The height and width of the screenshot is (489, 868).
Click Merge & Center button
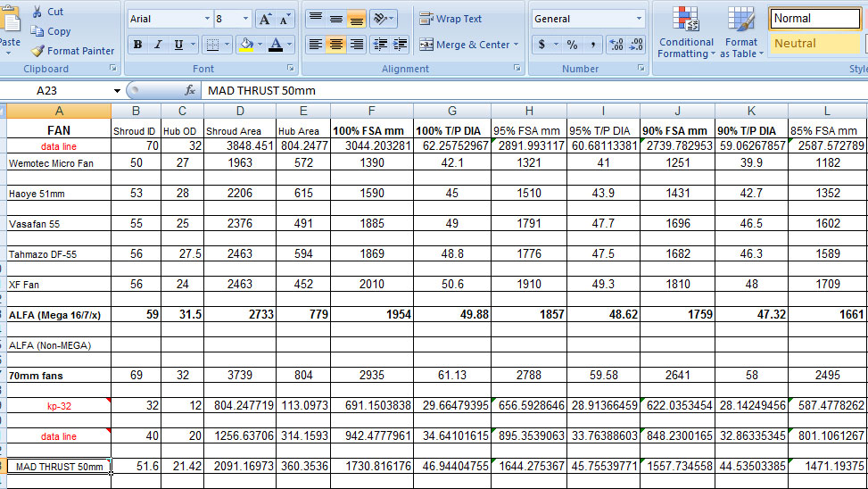coord(464,45)
